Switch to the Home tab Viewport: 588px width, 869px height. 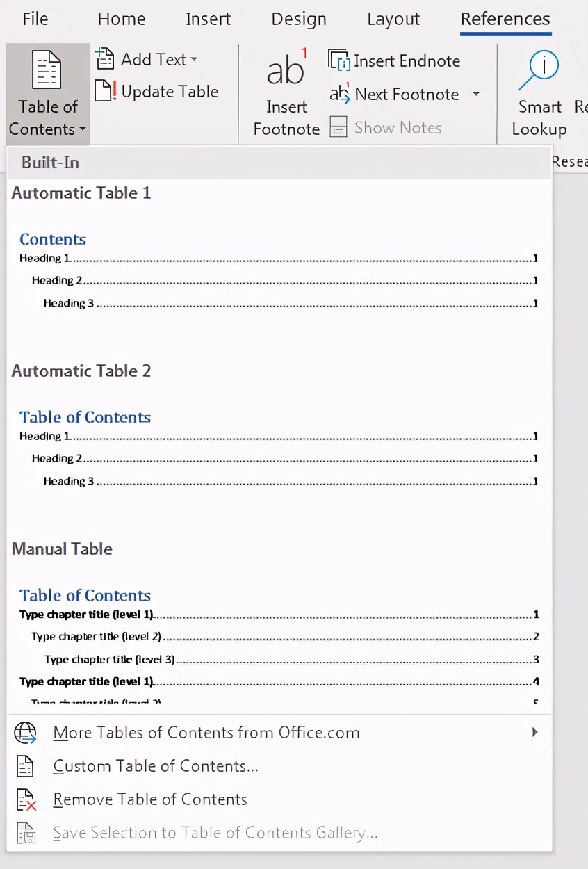pyautogui.click(x=122, y=19)
